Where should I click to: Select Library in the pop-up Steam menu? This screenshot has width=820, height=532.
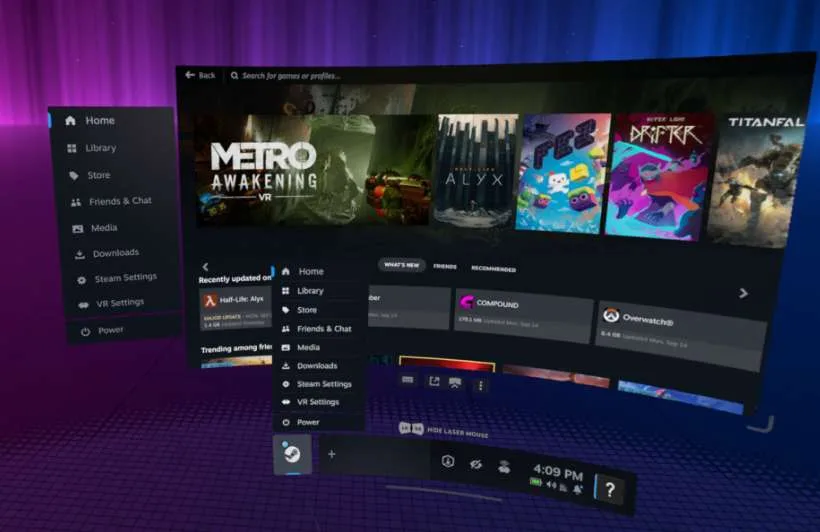(318, 290)
